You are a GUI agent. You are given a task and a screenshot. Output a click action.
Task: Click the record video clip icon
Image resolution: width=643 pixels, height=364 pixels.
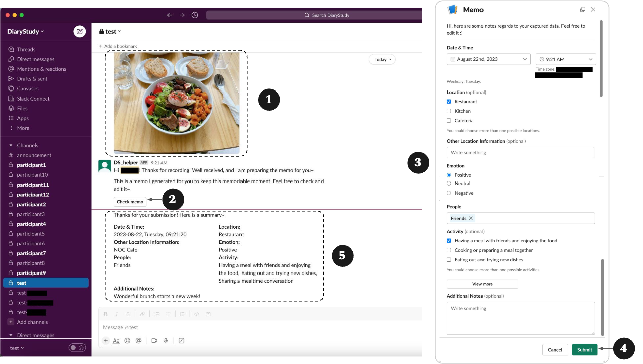click(x=154, y=340)
